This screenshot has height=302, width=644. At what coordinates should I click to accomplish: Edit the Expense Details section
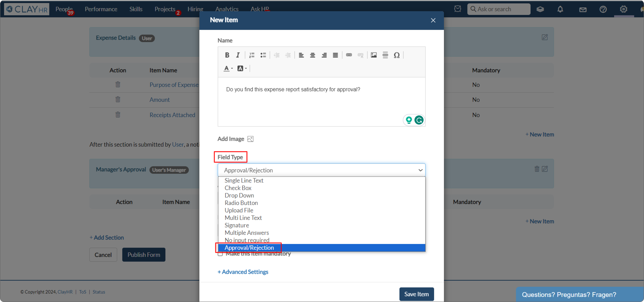(544, 37)
